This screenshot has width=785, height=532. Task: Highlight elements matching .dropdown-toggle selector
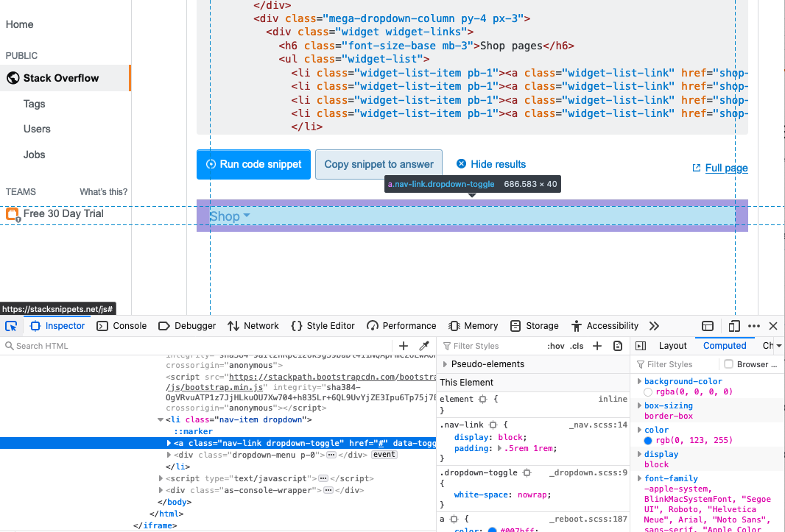[527, 472]
